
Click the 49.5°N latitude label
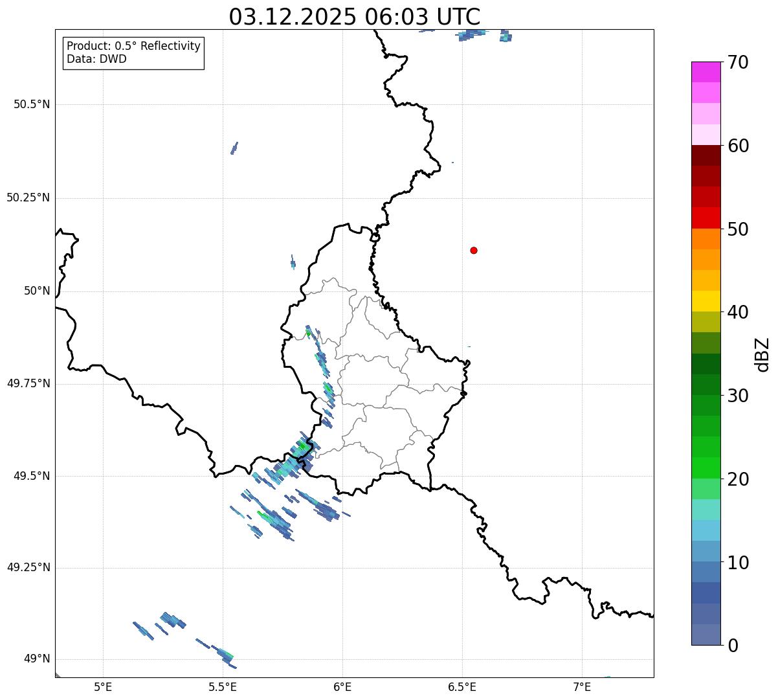(31, 476)
